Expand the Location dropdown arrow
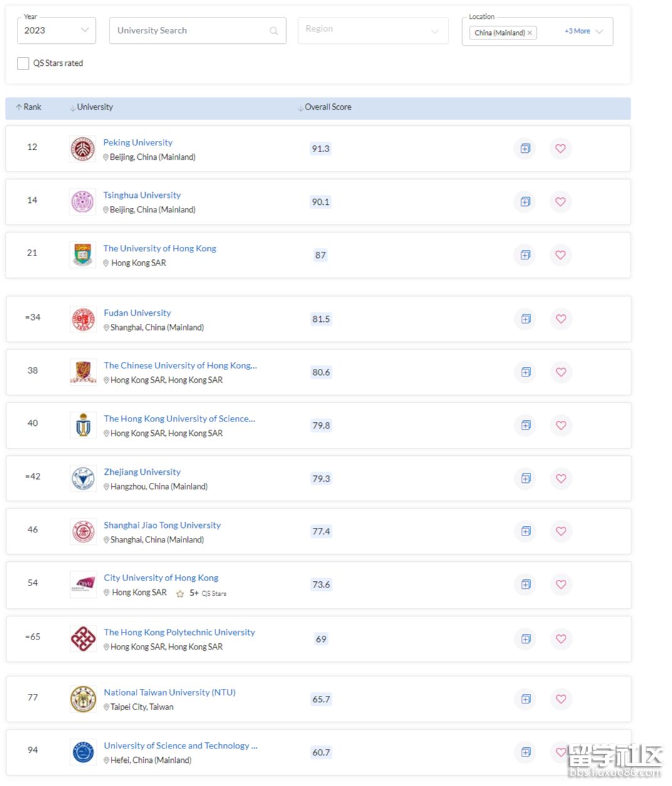Viewport: 672px width, 786px height. click(x=599, y=31)
